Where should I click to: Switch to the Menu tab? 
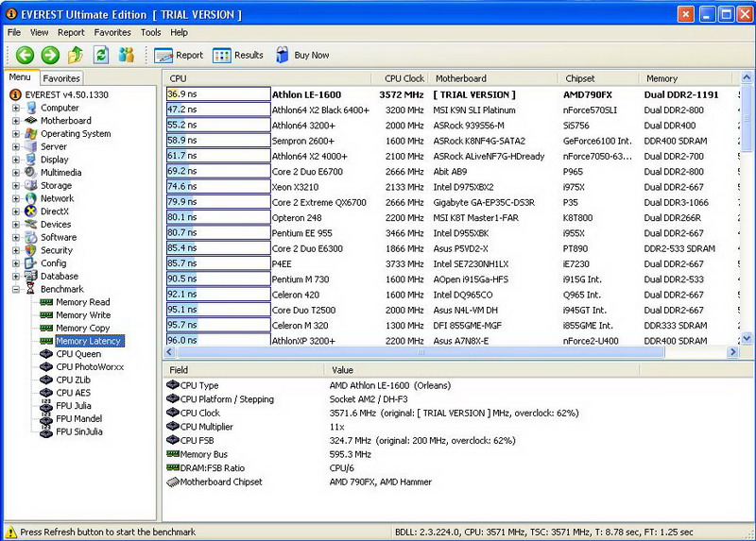20,77
